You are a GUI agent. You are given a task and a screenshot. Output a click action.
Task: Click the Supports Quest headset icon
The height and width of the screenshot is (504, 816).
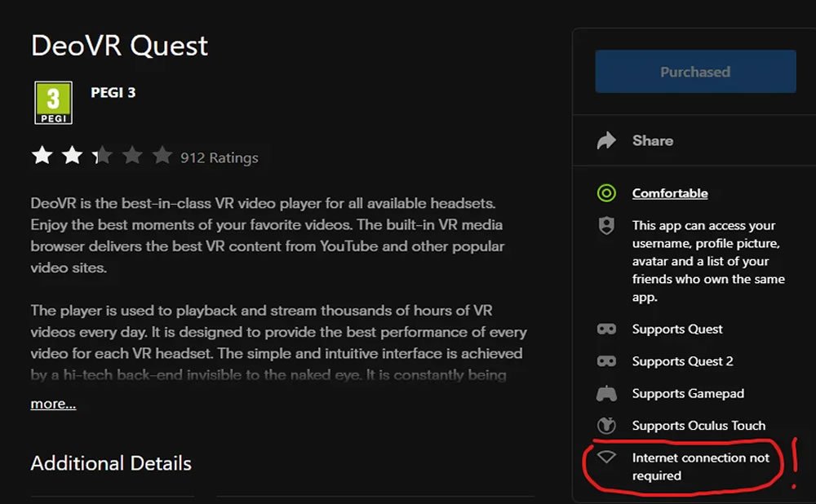point(606,329)
